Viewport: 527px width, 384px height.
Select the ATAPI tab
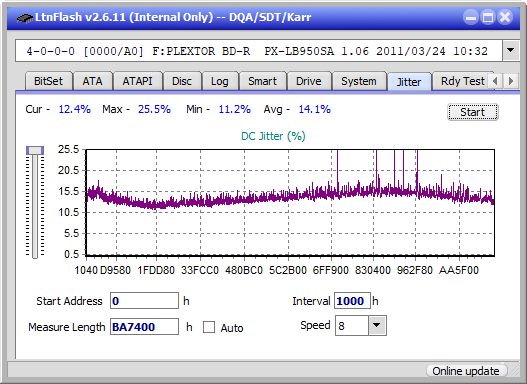pyautogui.click(x=137, y=81)
